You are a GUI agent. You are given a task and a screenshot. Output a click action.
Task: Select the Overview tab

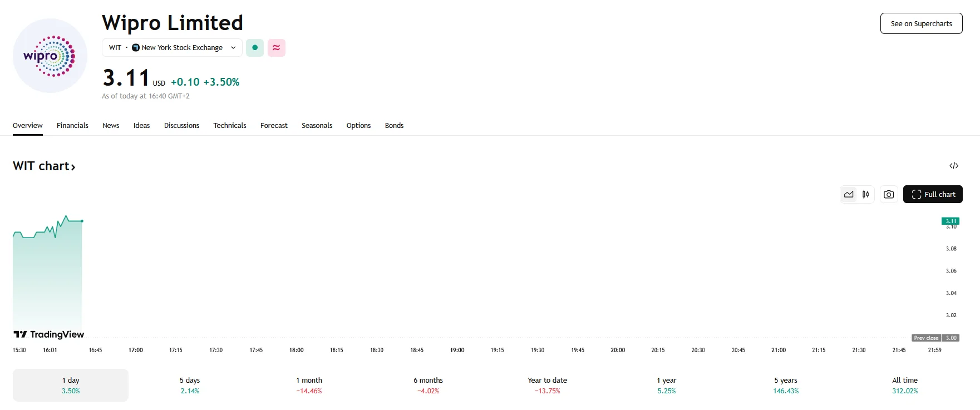click(x=28, y=126)
